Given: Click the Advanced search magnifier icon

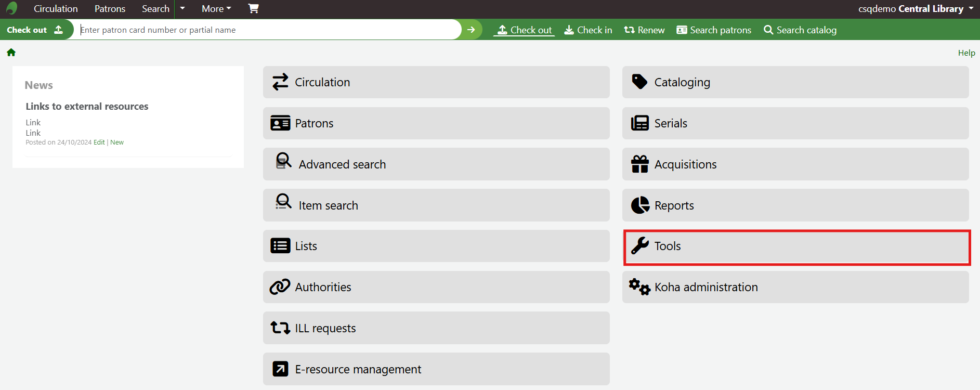Looking at the screenshot, I should (x=283, y=161).
